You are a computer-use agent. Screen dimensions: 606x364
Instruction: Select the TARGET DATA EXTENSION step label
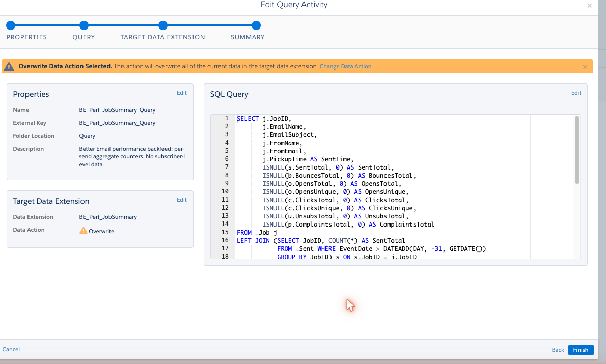163,37
